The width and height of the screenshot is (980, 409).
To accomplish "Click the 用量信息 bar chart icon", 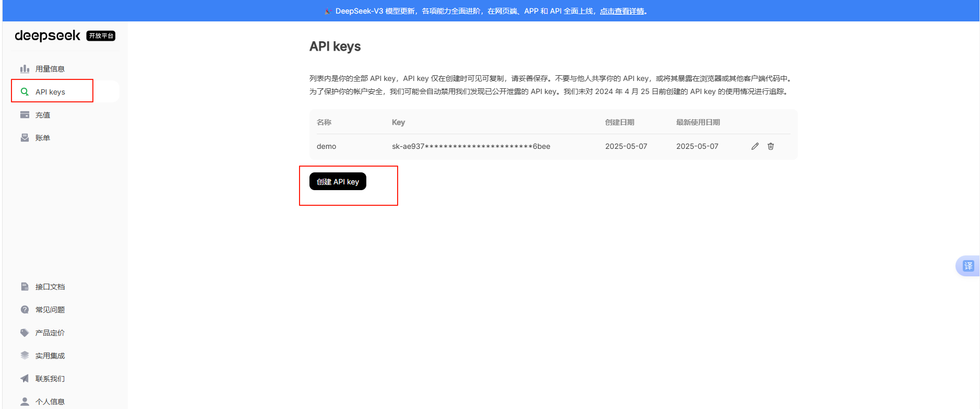I will click(x=25, y=69).
